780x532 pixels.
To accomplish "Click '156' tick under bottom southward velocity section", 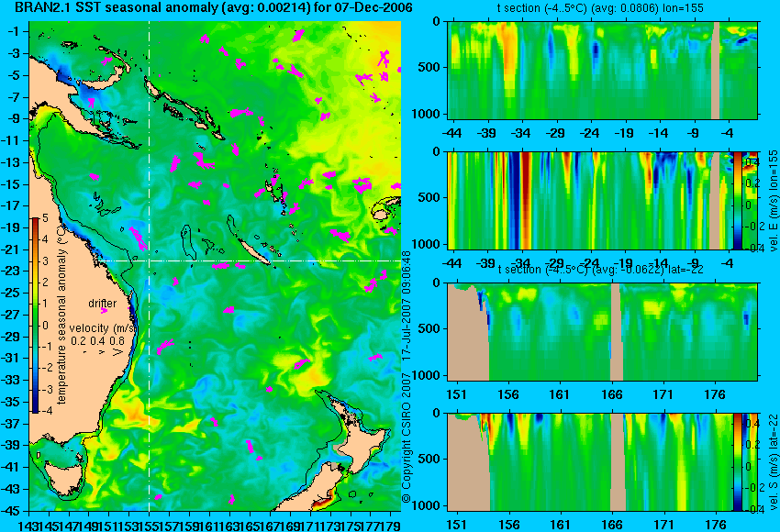I will tap(507, 525).
